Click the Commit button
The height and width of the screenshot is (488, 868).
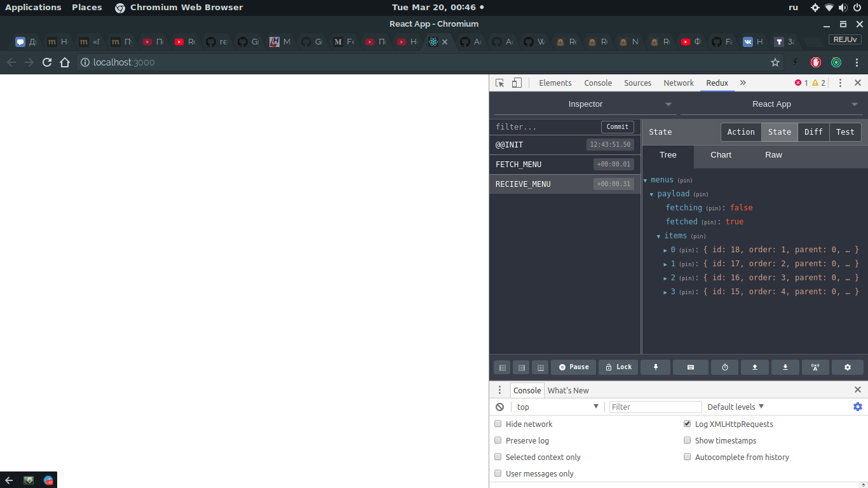point(617,126)
